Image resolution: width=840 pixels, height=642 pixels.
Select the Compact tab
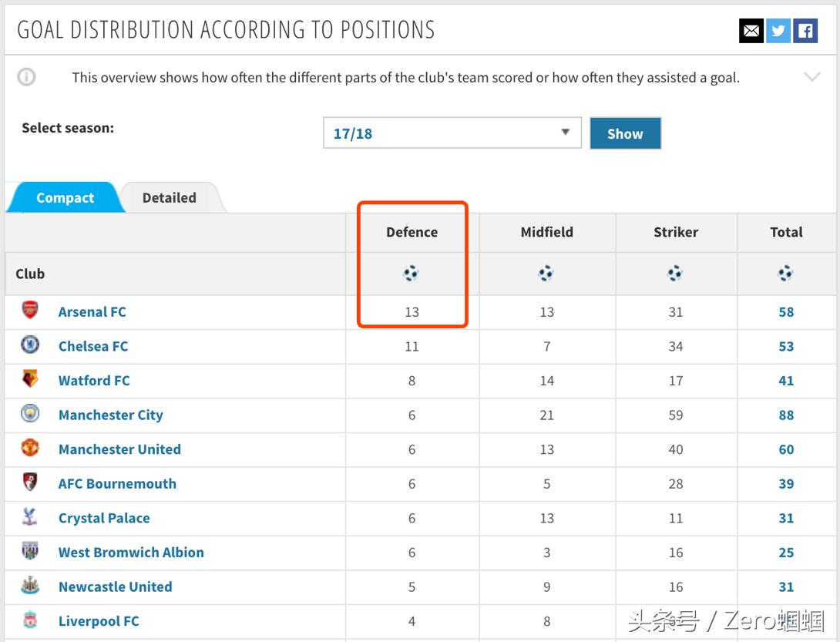tap(65, 197)
